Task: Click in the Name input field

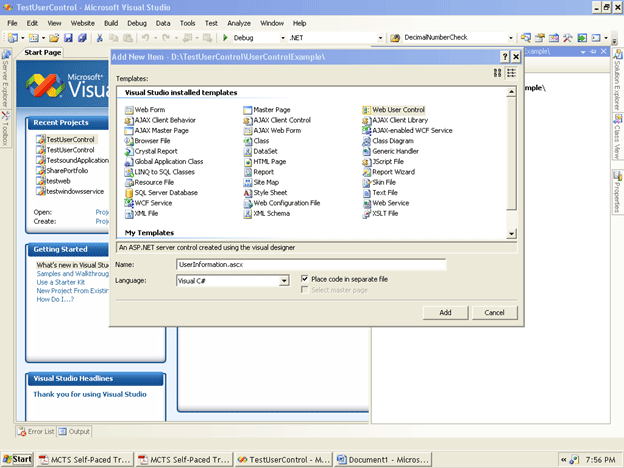Action: click(311, 264)
